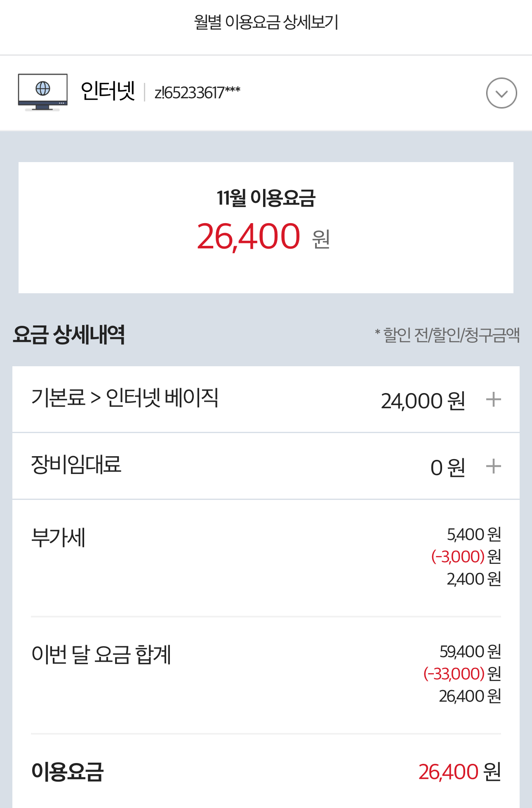The height and width of the screenshot is (808, 532).
Task: Open the account selector chevron dropdown
Action: pos(501,93)
